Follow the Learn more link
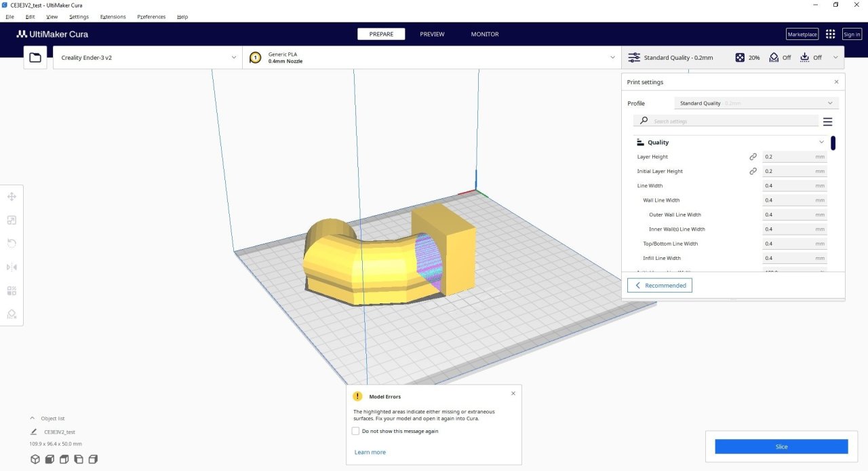Screen dimensions: 868x471 pyautogui.click(x=370, y=452)
